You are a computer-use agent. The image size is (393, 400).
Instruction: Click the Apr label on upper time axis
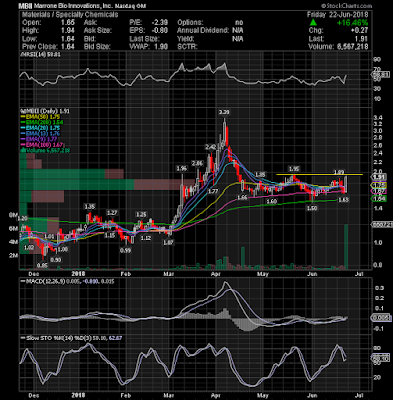(x=217, y=274)
